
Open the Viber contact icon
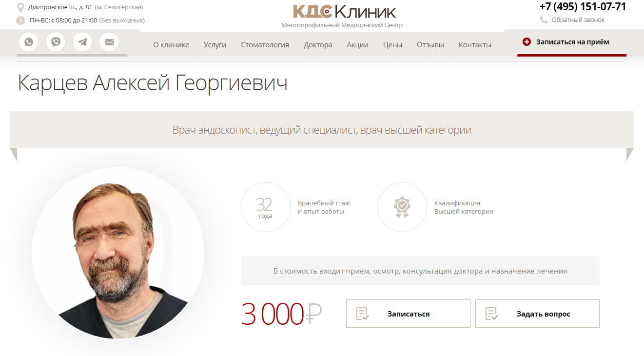coord(56,42)
